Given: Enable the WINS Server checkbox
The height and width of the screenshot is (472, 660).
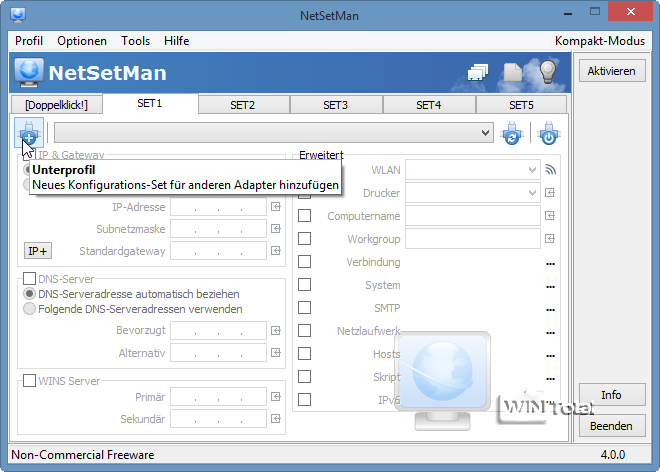Looking at the screenshot, I should pos(29,381).
